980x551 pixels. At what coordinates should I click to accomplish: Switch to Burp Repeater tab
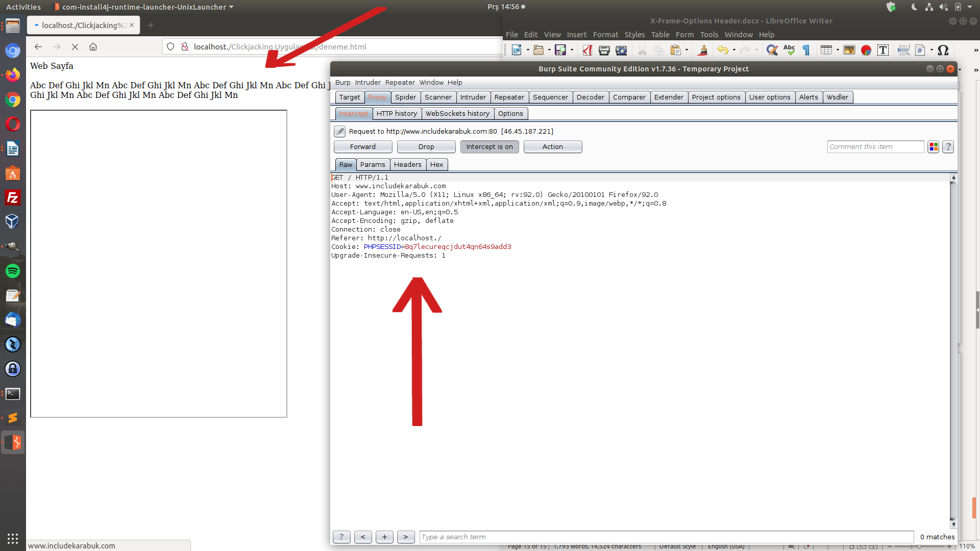click(x=509, y=97)
